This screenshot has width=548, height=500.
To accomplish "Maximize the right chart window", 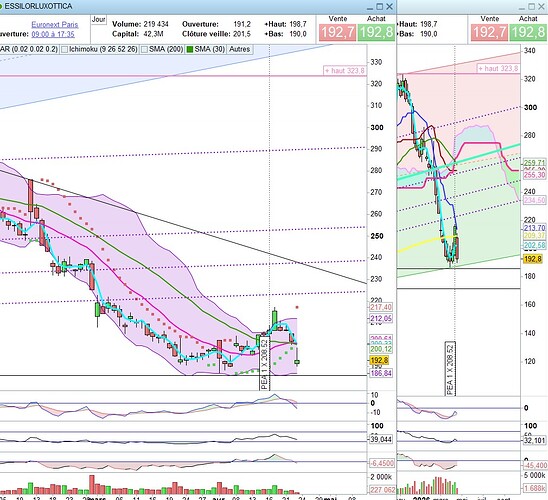I will 532,6.
